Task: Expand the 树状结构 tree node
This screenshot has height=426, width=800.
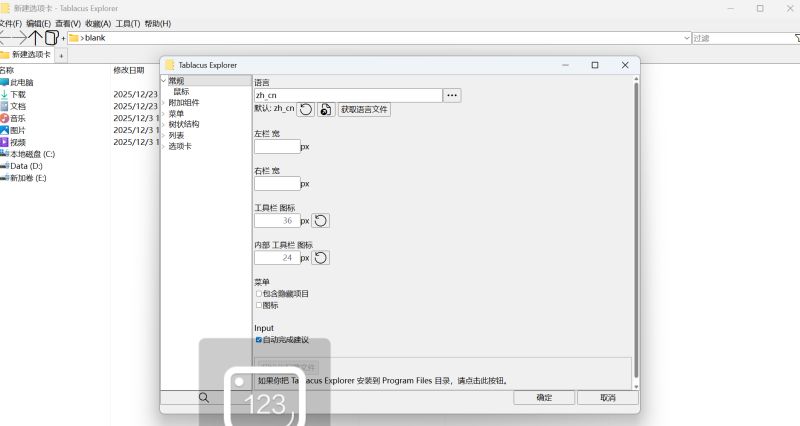Action: pyautogui.click(x=164, y=124)
